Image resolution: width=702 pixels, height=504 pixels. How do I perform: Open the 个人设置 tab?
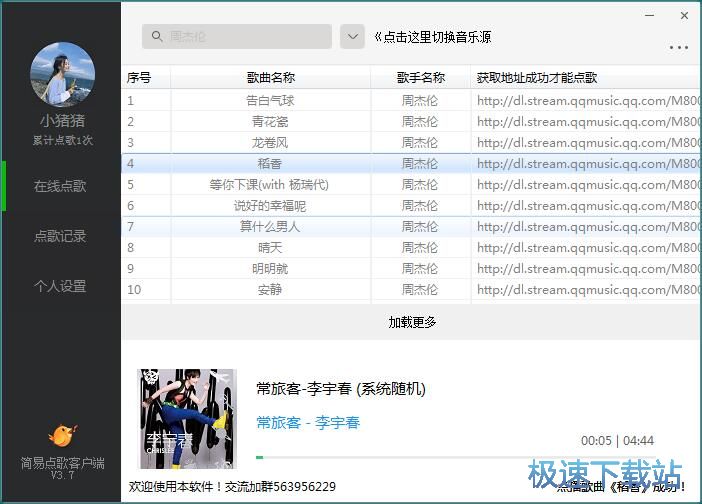tap(60, 286)
